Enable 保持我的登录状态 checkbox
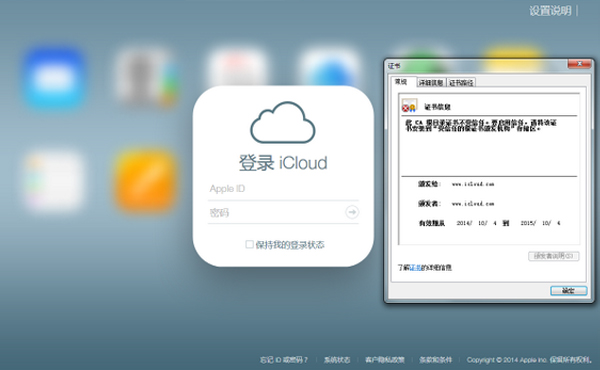600x370 pixels. click(x=249, y=244)
